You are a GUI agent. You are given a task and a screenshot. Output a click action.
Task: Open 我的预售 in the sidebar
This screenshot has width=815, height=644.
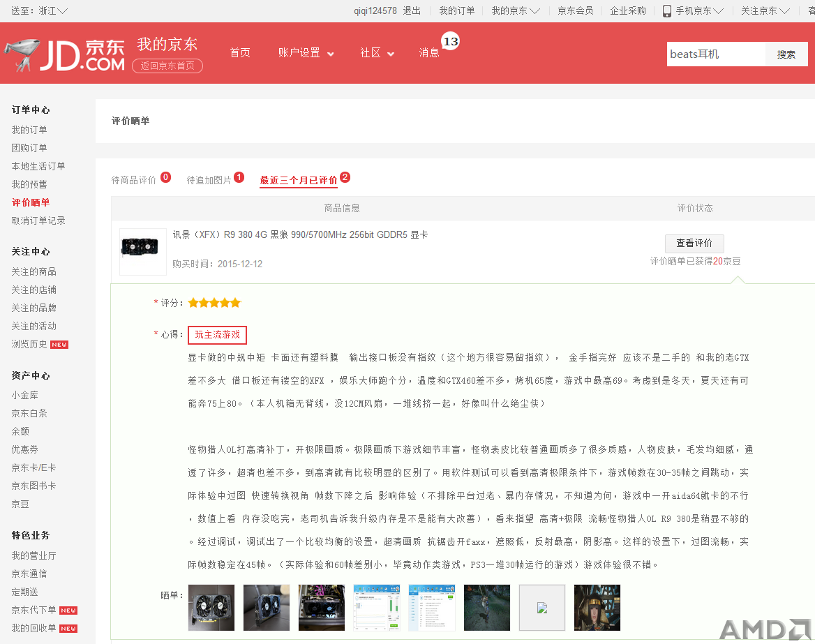[x=29, y=184]
